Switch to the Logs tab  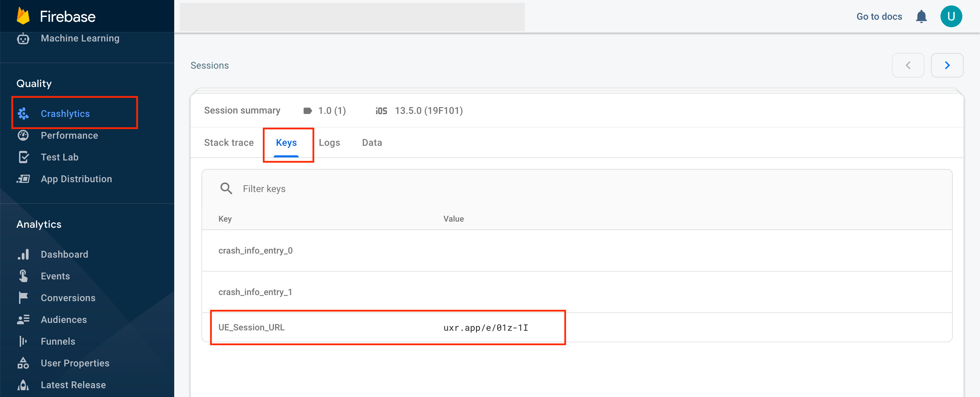329,142
